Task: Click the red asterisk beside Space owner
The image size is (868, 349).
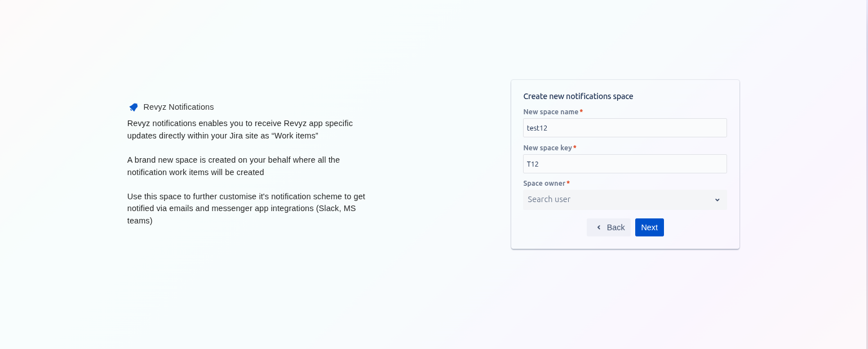Action: tap(568, 183)
